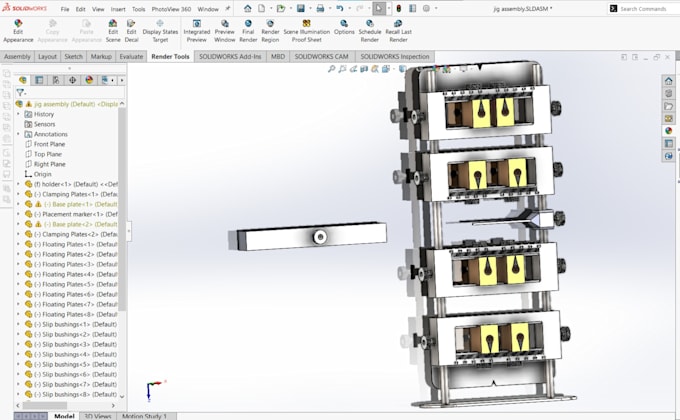This screenshot has width=680, height=420.
Task: Open Display States Target
Action: [160, 31]
